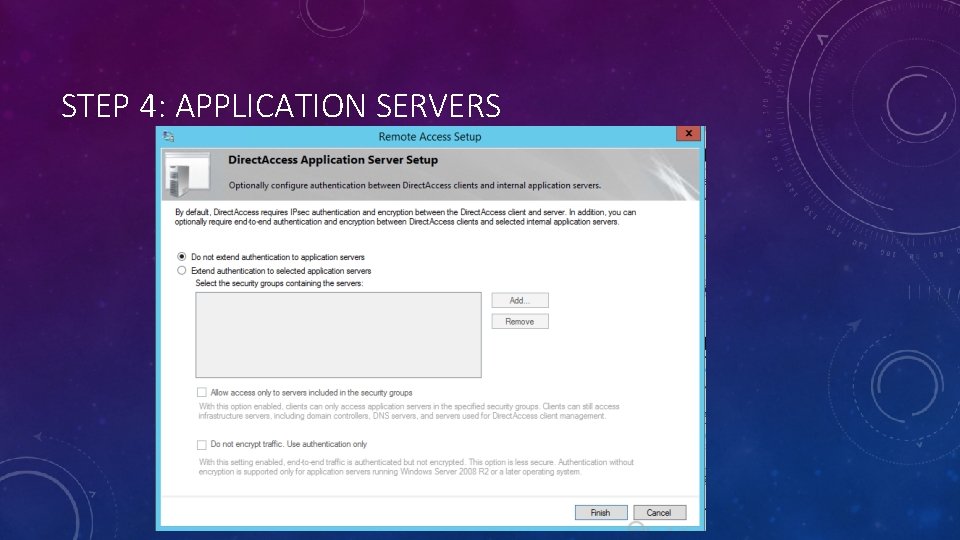
Task: Click the 'Remote Access Setup' window title text
Action: (430, 137)
